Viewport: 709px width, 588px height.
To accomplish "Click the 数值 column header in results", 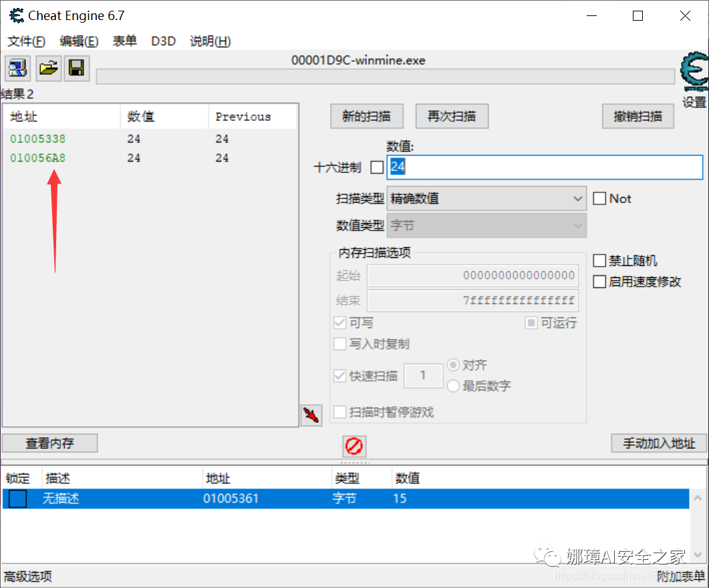I will 164,117.
